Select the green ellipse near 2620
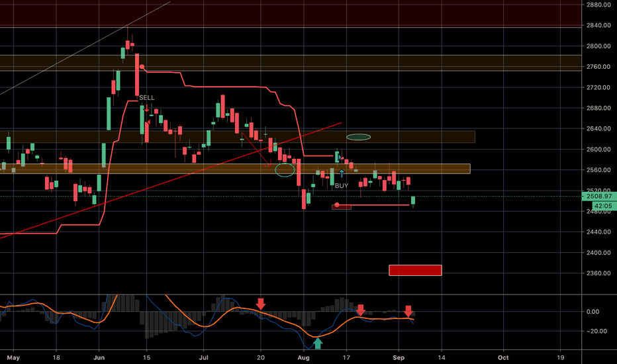617x364 pixels. tap(358, 137)
